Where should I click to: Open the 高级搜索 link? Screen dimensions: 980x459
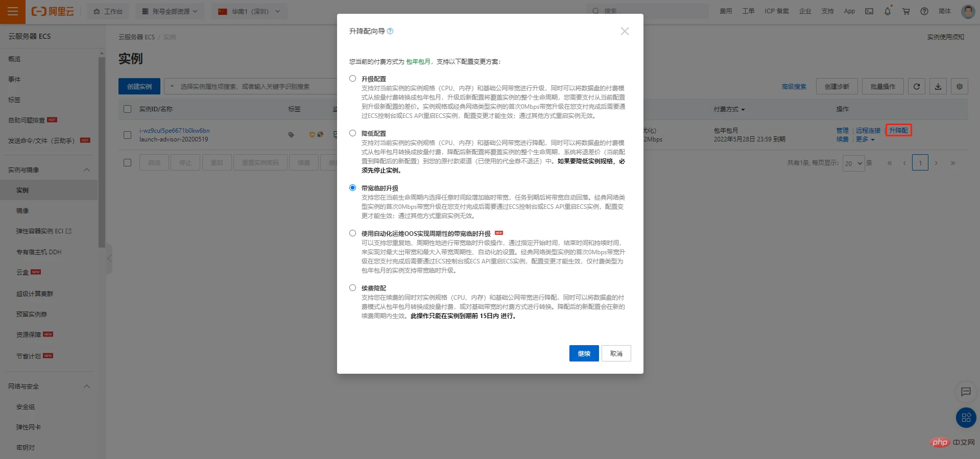[x=794, y=87]
